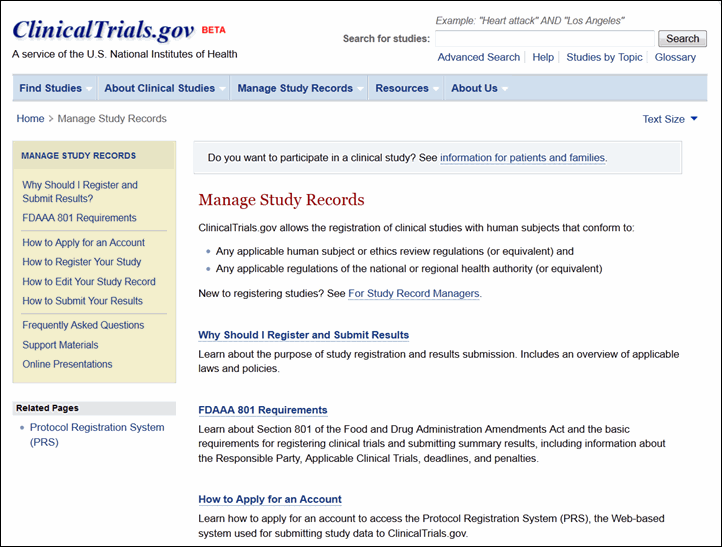Screen dimensions: 722x547
Task: Open Online Presentations link
Action: tap(67, 364)
